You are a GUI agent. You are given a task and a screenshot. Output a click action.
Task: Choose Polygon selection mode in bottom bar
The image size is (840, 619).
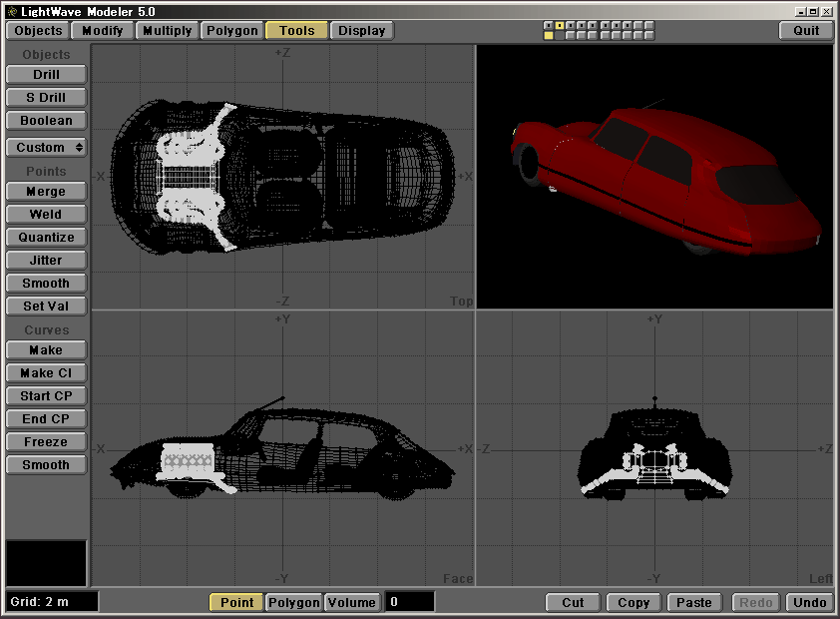point(293,602)
